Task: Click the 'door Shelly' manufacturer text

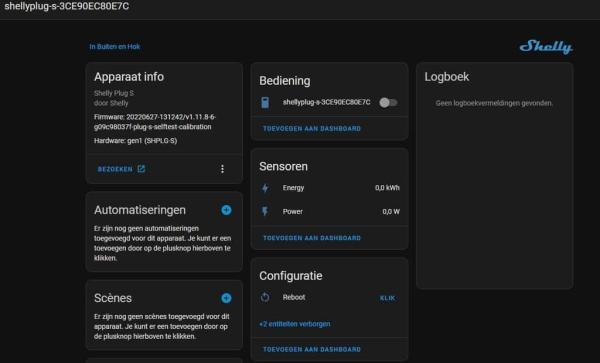Action: click(111, 103)
